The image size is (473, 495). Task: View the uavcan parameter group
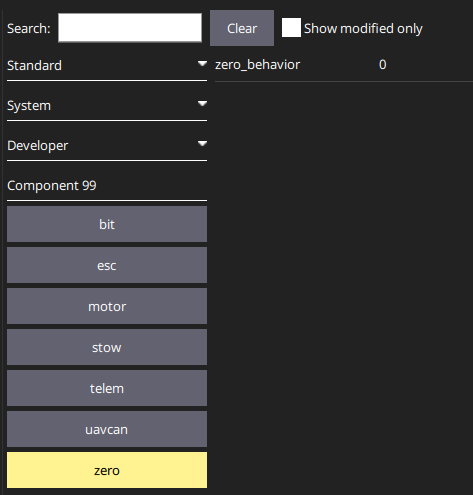click(107, 429)
